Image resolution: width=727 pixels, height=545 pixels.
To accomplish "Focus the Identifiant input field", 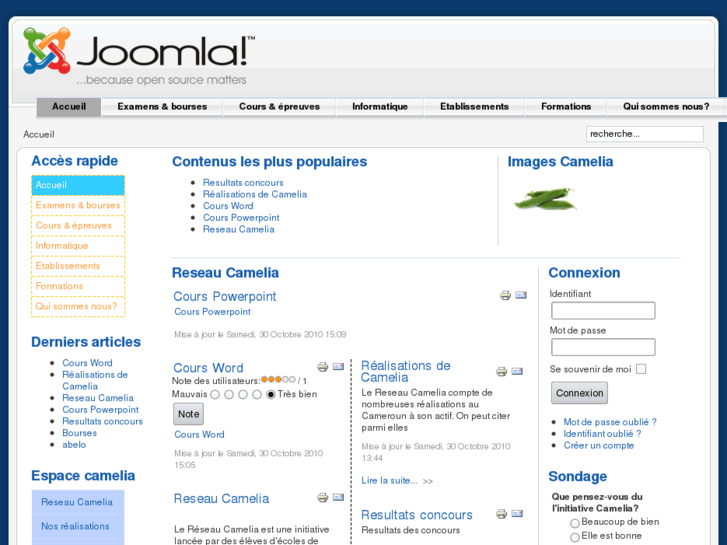I will pos(603,310).
